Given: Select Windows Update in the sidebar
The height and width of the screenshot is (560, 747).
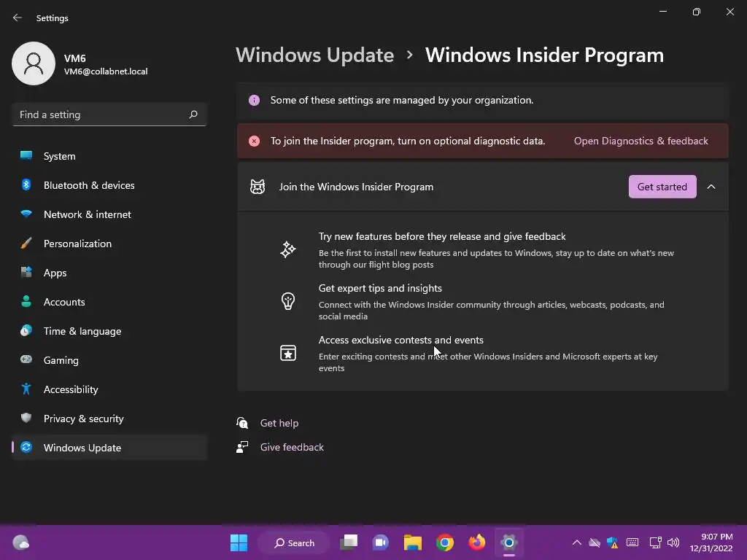Looking at the screenshot, I should [x=109, y=448].
